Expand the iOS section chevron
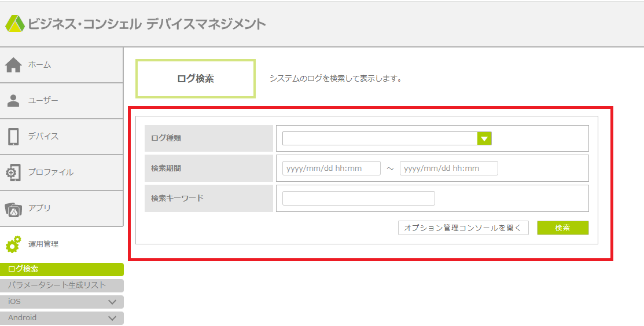The height and width of the screenshot is (326, 644). pyautogui.click(x=112, y=302)
